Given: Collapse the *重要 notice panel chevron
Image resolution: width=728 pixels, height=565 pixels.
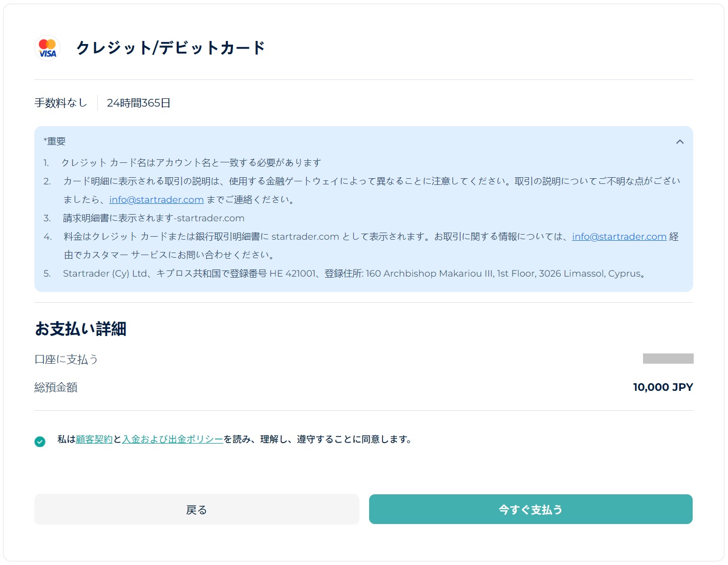Looking at the screenshot, I should point(679,142).
